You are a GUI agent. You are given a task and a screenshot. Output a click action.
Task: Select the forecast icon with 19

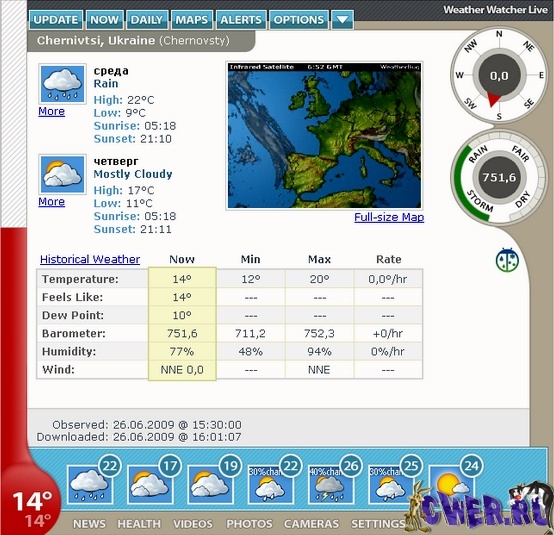(x=211, y=484)
